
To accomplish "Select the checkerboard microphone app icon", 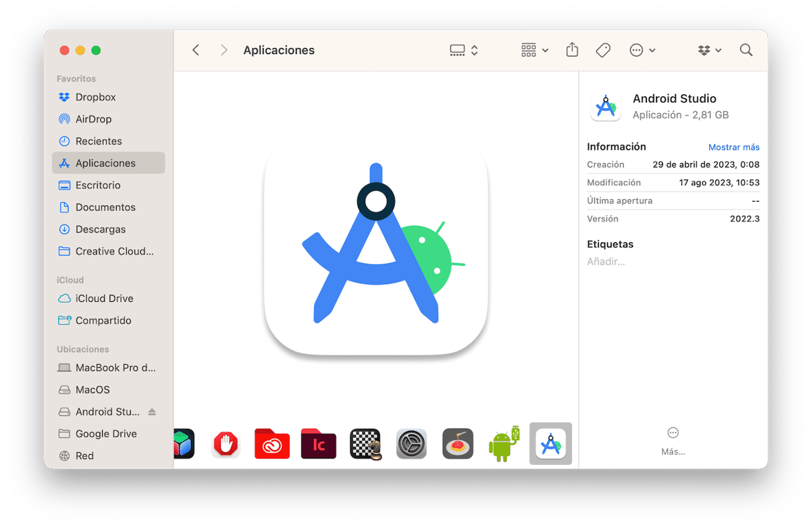I will [365, 444].
